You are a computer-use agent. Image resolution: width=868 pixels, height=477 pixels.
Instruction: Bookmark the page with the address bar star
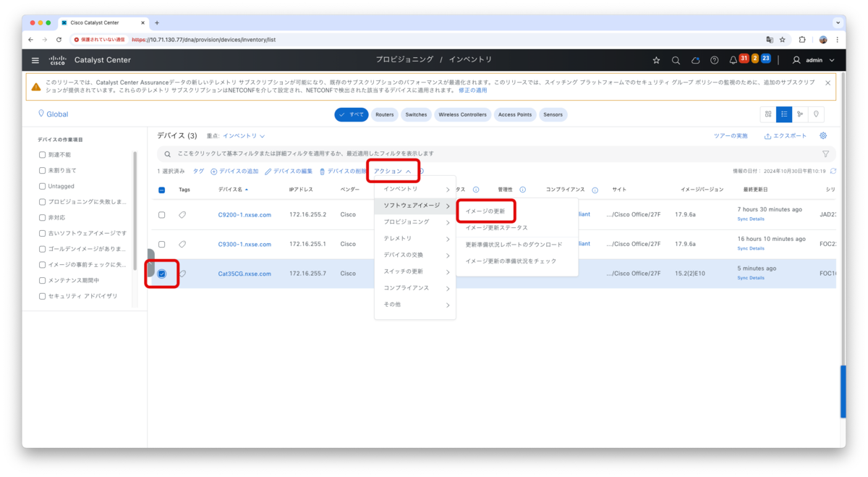point(782,39)
